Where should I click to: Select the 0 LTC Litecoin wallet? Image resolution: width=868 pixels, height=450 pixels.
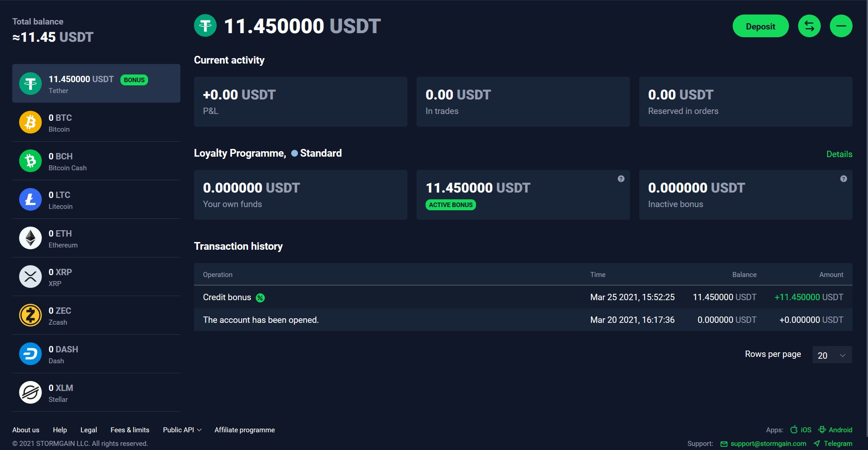coord(96,199)
